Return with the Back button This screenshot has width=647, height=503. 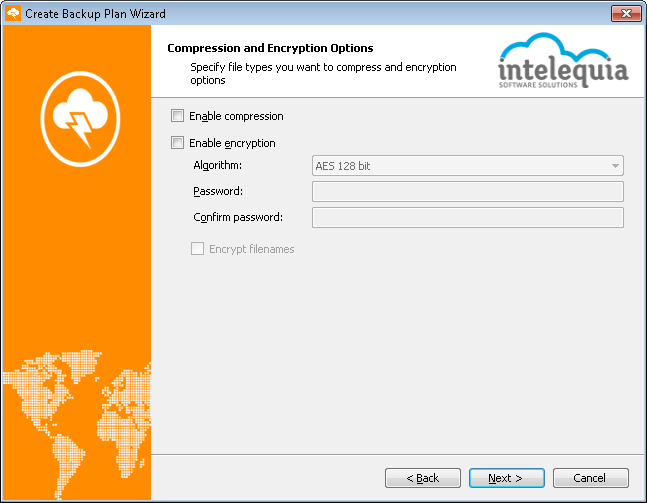(423, 478)
